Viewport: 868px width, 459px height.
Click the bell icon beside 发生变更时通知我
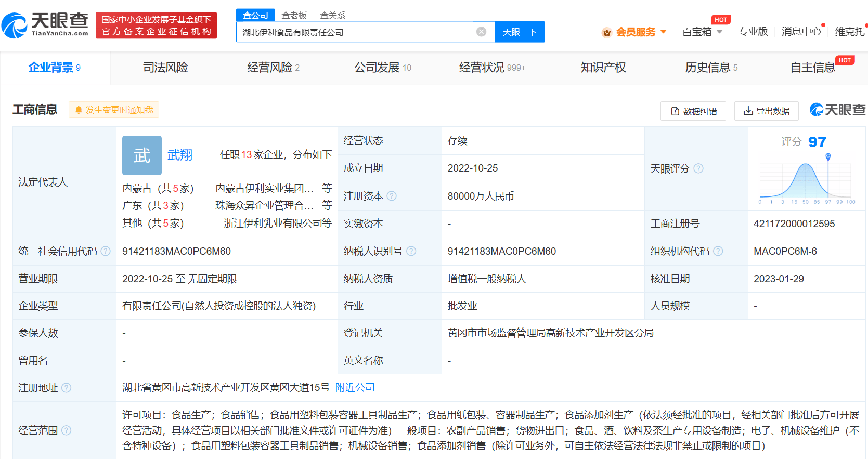click(x=79, y=110)
